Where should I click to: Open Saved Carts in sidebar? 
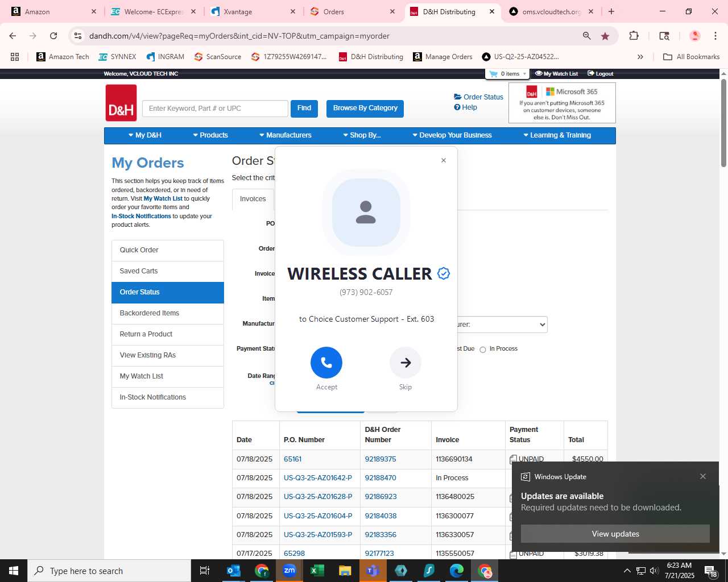[x=168, y=272]
